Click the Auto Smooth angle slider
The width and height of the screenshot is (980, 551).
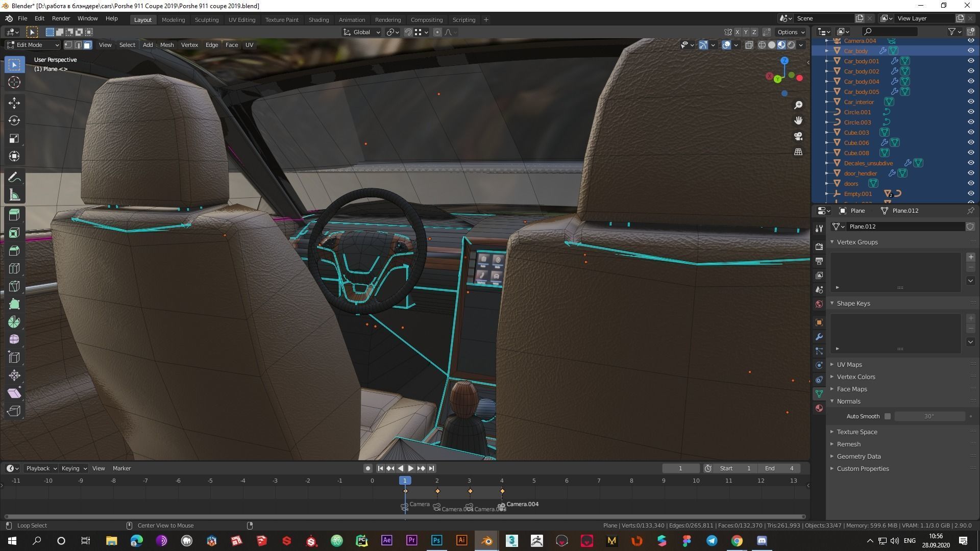[x=929, y=416]
